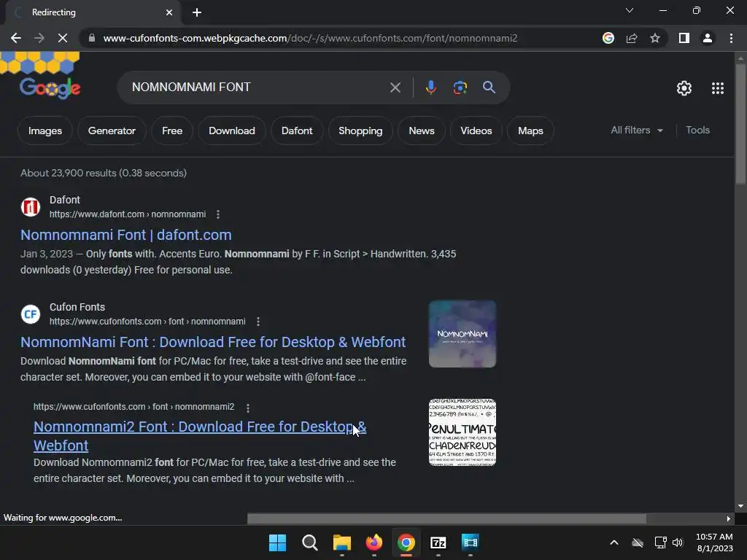Stop loading the page
This screenshot has width=747, height=560.
point(63,38)
